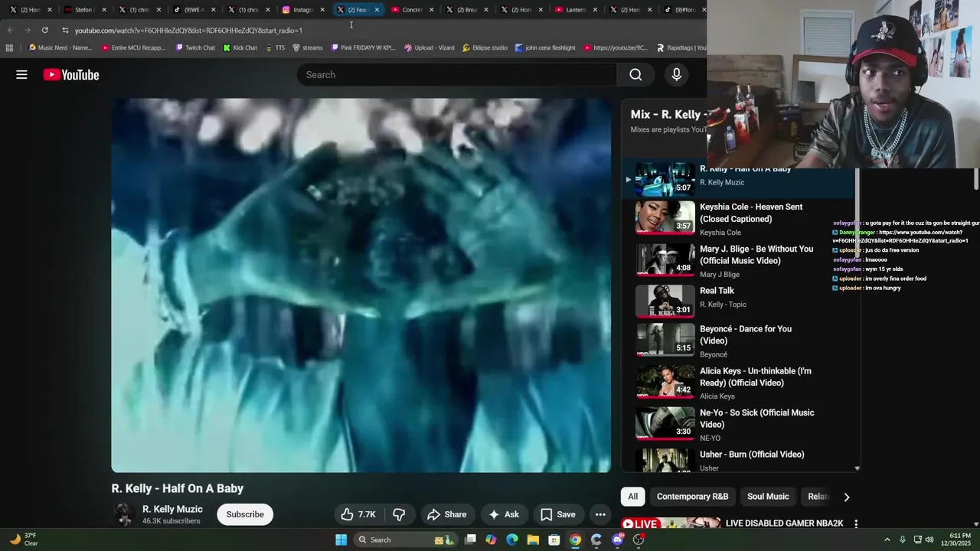Start voice search with the microphone

[x=676, y=74]
